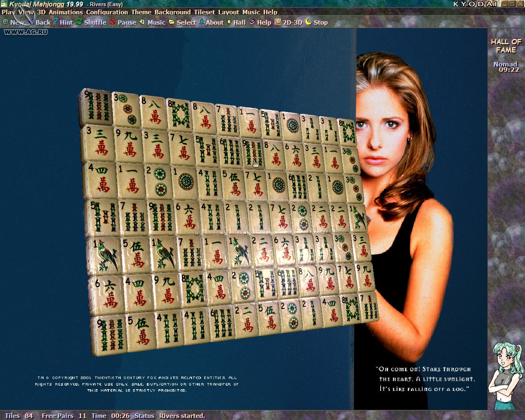Expand the Background menu

(x=172, y=12)
